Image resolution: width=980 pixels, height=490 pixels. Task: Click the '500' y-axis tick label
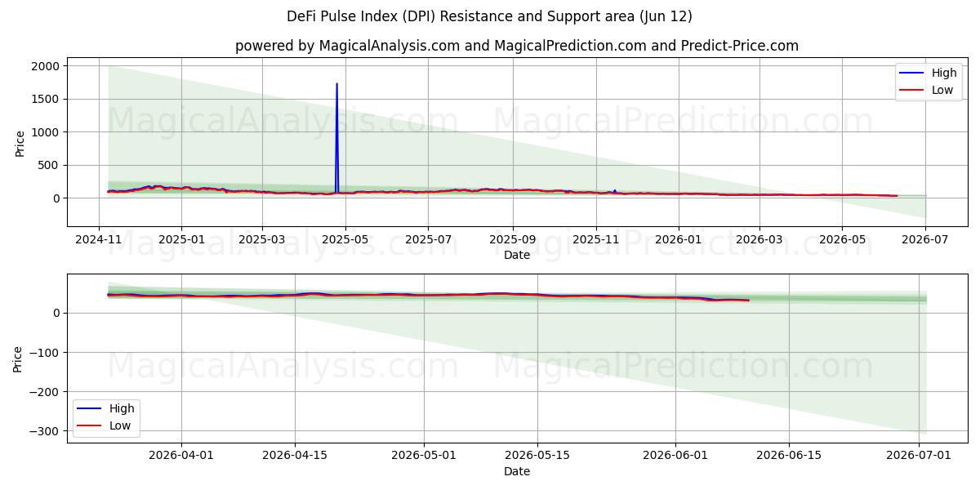coord(48,165)
